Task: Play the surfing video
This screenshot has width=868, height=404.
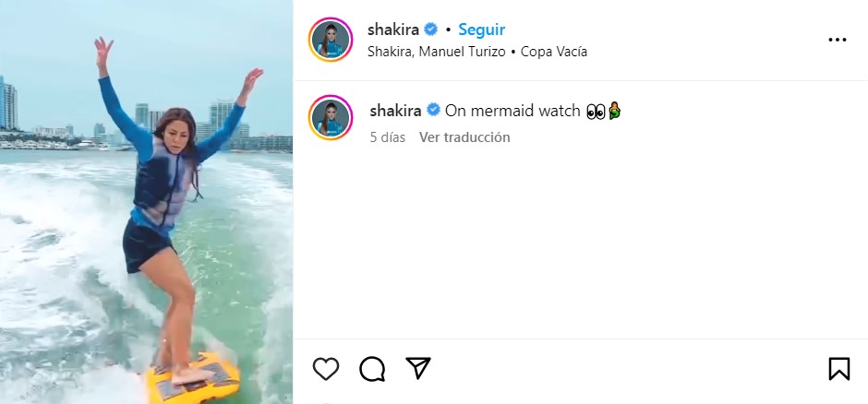Action: 146,202
